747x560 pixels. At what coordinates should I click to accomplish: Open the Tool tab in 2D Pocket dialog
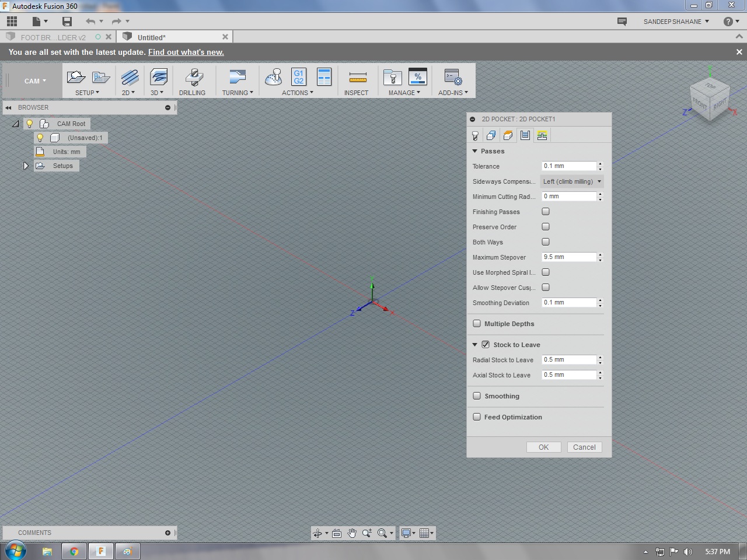[474, 135]
